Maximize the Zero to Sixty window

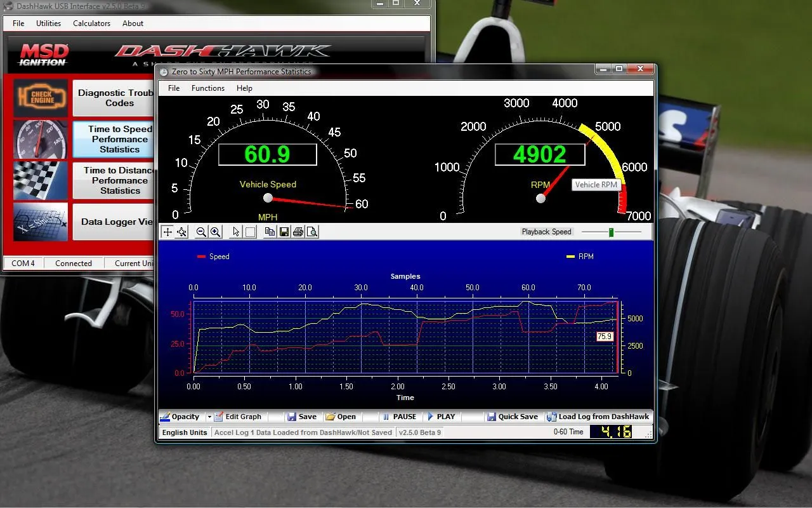tap(620, 69)
